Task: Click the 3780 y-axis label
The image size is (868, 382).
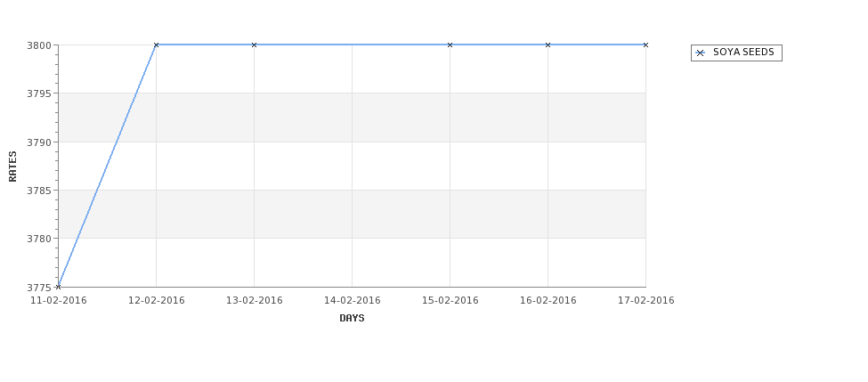Action: click(39, 239)
